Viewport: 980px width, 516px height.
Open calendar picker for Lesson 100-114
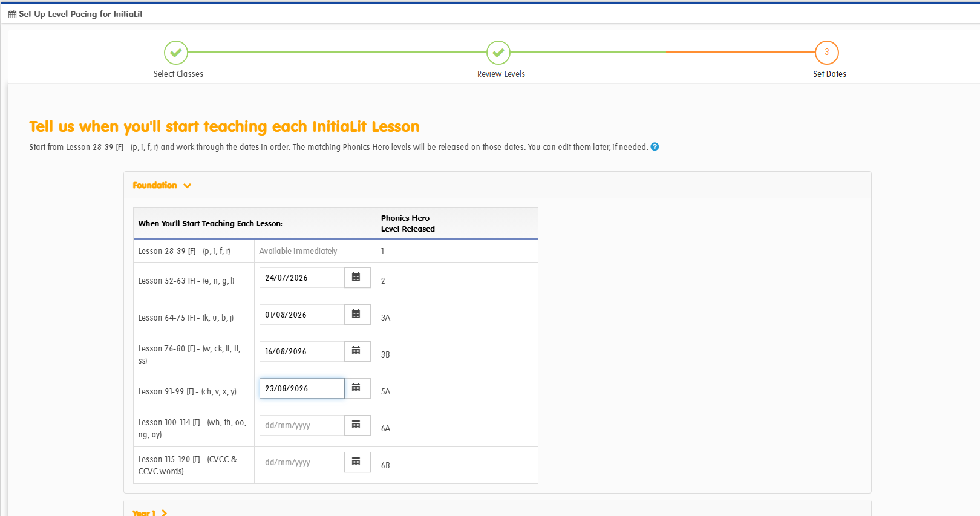(357, 425)
